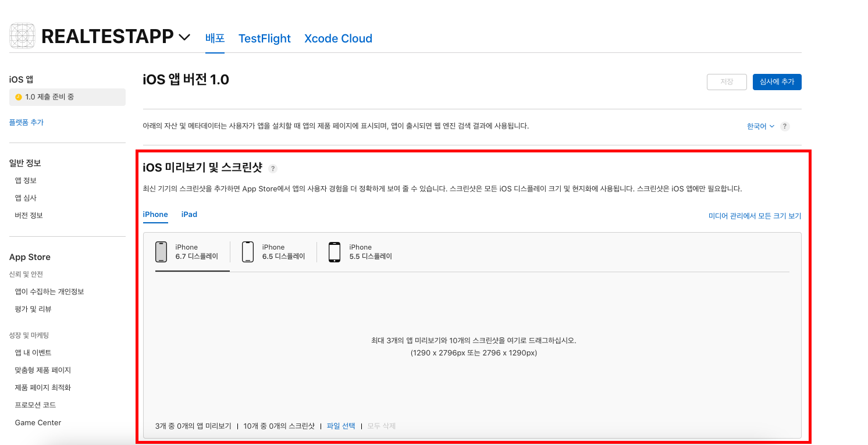
Task: Click the 일반 정보 sidebar heading
Action: (25, 163)
